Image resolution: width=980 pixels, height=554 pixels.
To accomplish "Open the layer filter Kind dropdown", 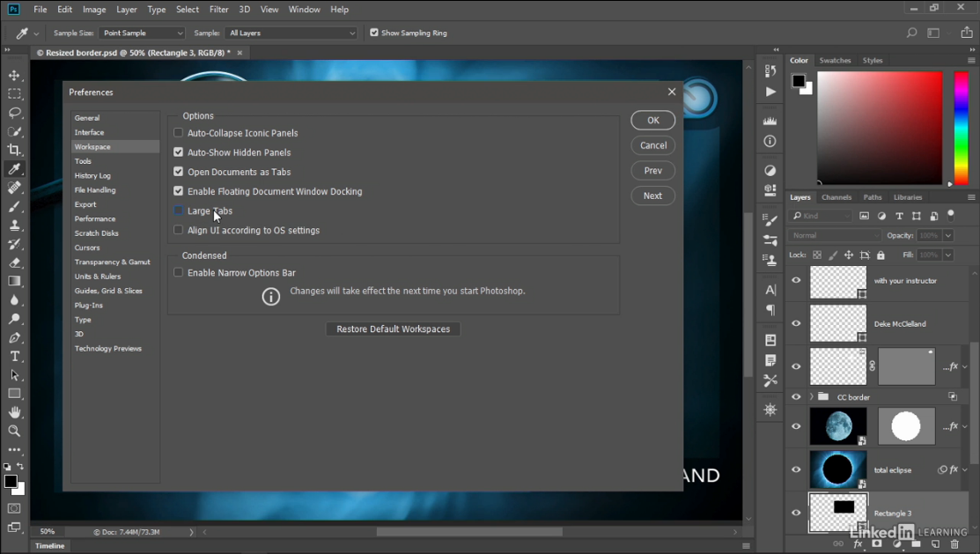I will click(821, 216).
